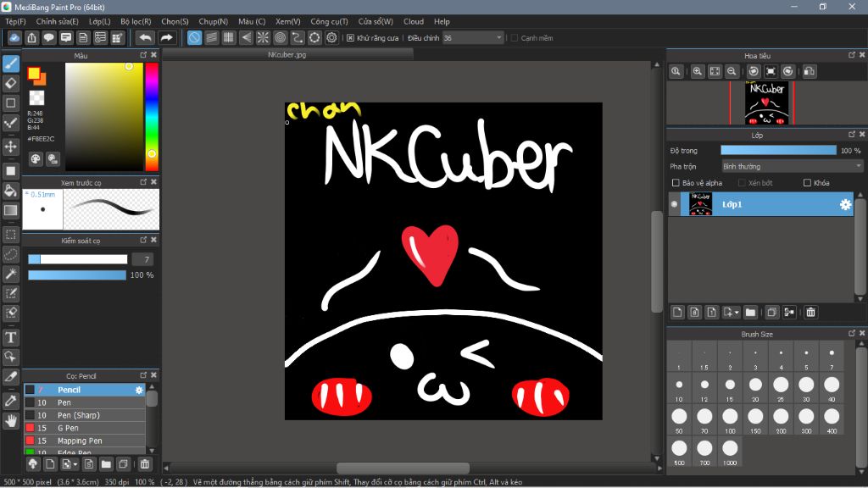Open Pencil brush settings gear
The height and width of the screenshot is (488, 868).
pyautogui.click(x=139, y=390)
